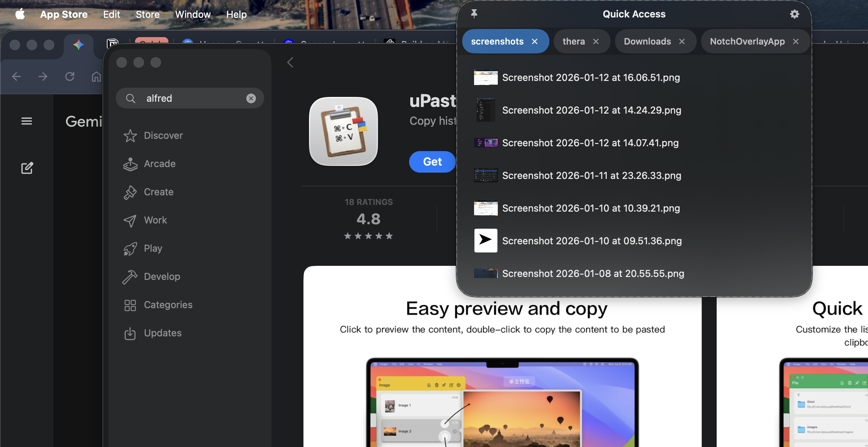Remove the thera tab with its X
Screen dimensions: 868x447
tap(596, 42)
